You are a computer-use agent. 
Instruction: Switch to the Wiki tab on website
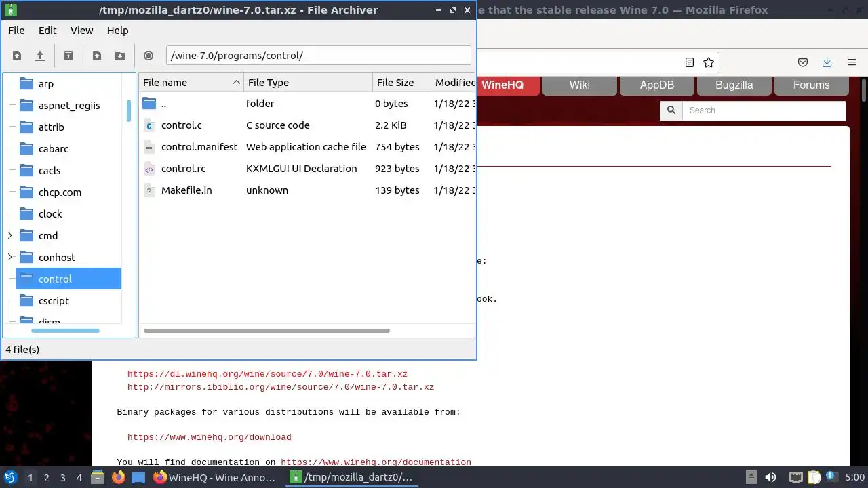click(580, 85)
